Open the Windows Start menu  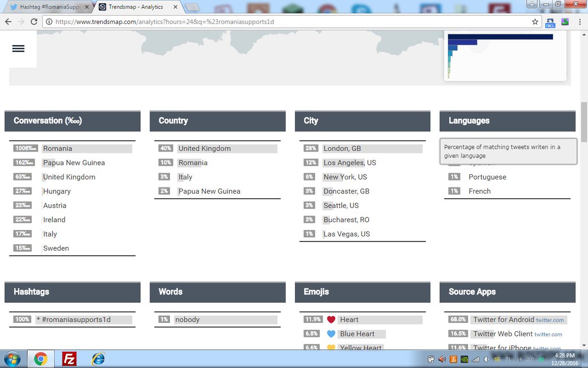coord(12,359)
